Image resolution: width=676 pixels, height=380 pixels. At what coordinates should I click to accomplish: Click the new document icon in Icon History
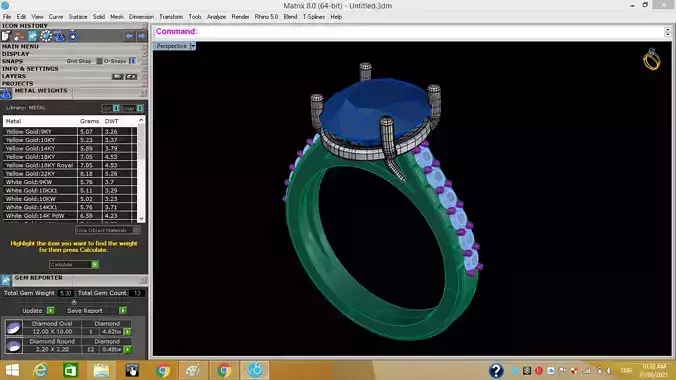6,36
